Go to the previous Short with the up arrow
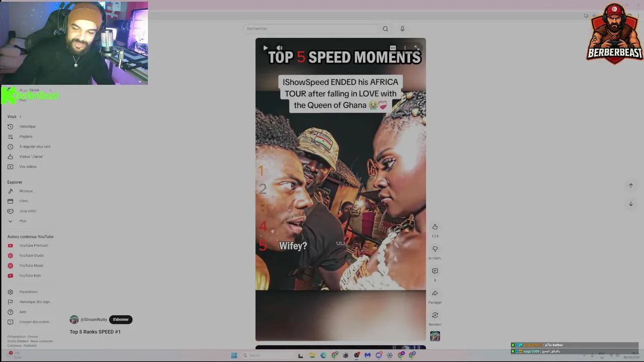This screenshot has height=362, width=644. pyautogui.click(x=631, y=186)
